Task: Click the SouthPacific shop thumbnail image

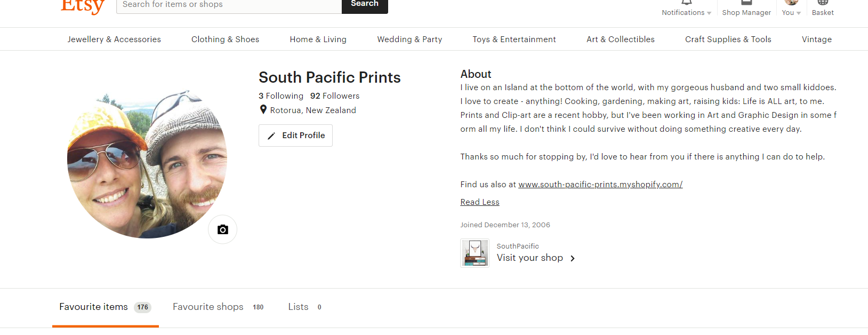Action: [475, 253]
